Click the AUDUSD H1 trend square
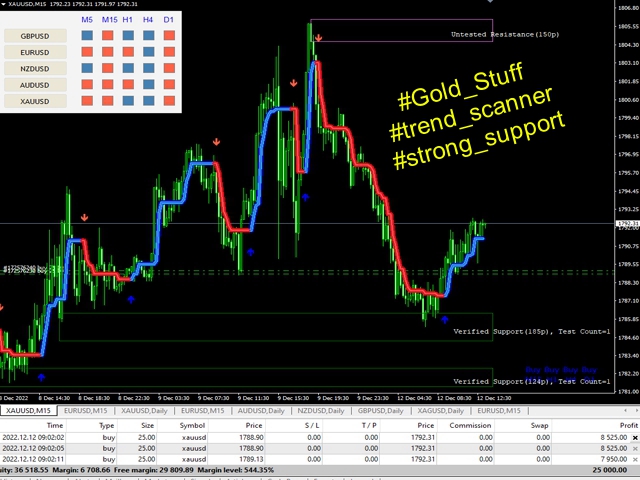Screen dimensions: 640x480 [x=128, y=84]
